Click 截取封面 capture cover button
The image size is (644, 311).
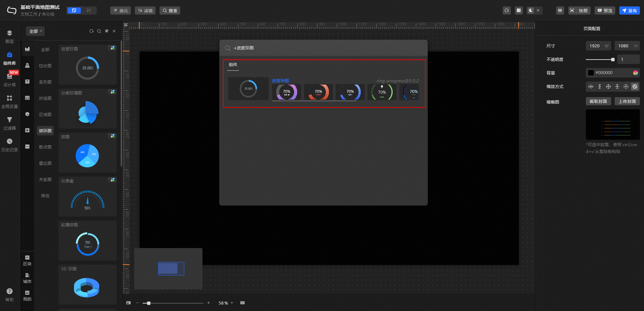[598, 101]
